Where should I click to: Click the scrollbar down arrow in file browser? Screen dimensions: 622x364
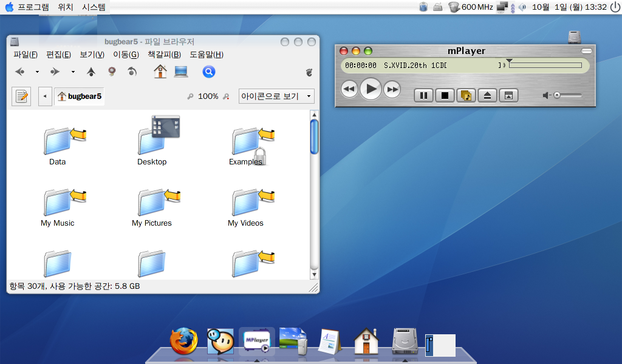pyautogui.click(x=314, y=274)
